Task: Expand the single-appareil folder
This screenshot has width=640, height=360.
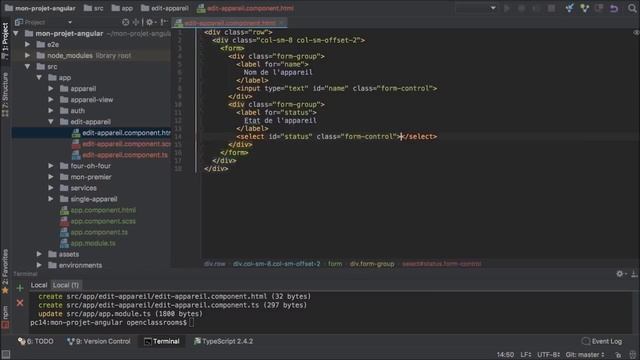Action: click(x=51, y=199)
